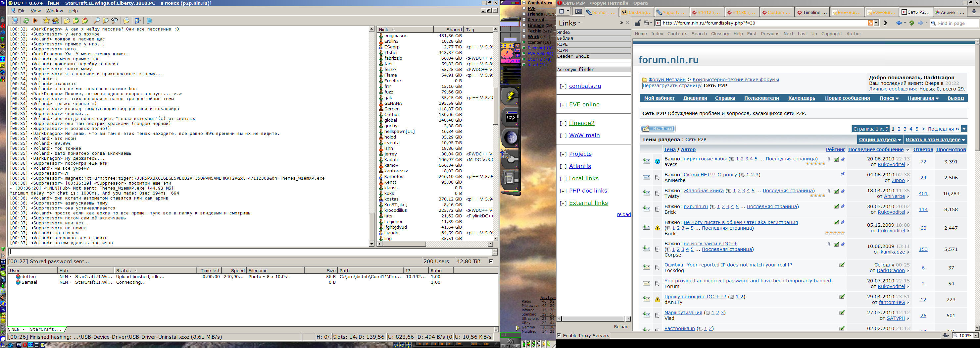This screenshot has height=348, width=980.
Task: Expand Projects links section
Action: click(563, 154)
